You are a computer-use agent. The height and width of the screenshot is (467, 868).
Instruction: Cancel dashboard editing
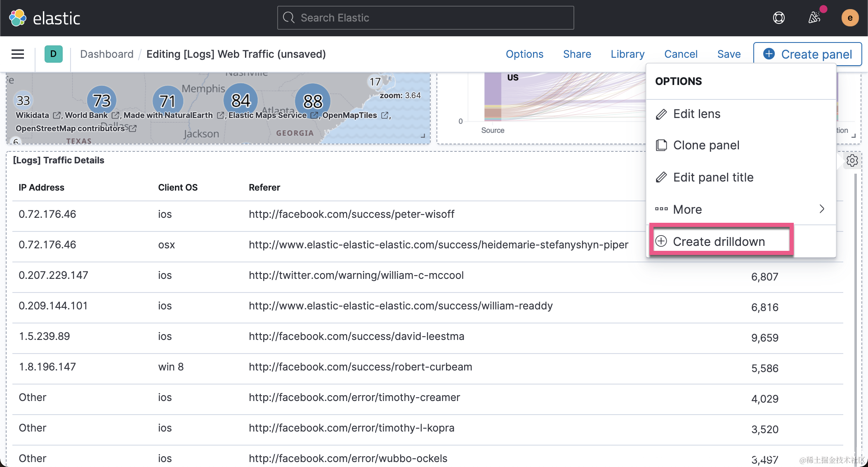(681, 54)
